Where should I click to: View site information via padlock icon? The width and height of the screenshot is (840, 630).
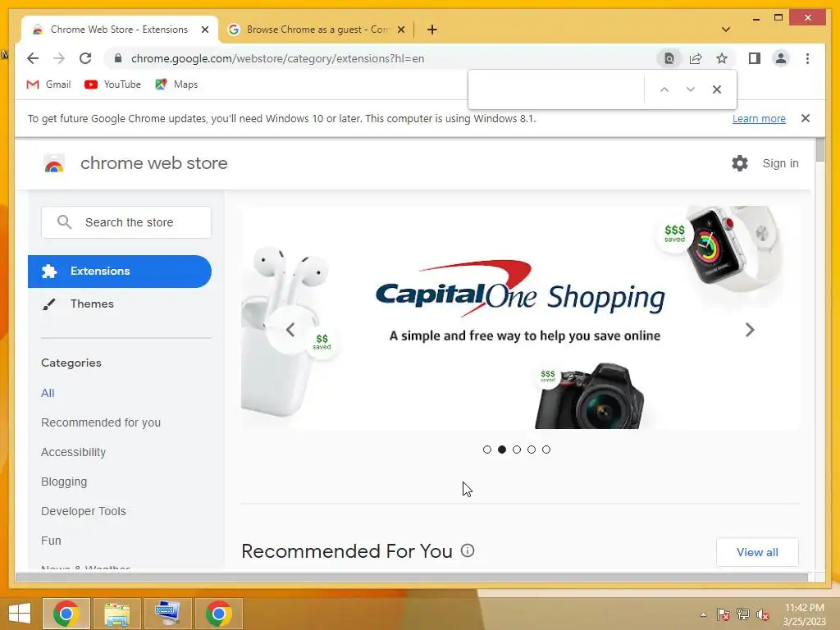118,58
